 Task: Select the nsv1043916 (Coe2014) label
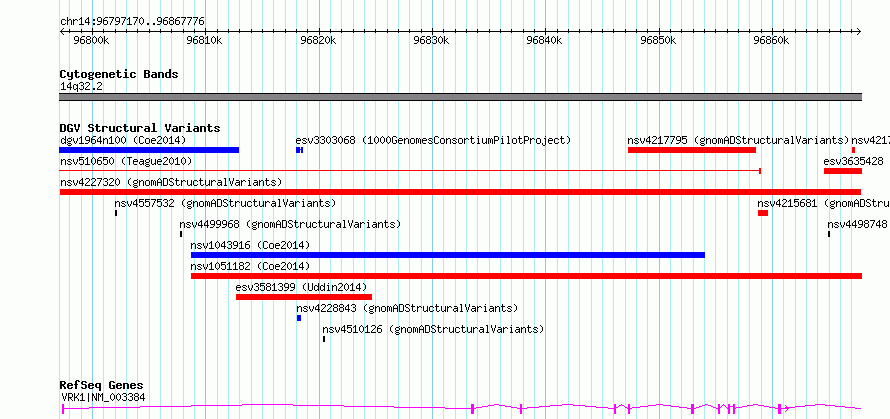click(250, 245)
